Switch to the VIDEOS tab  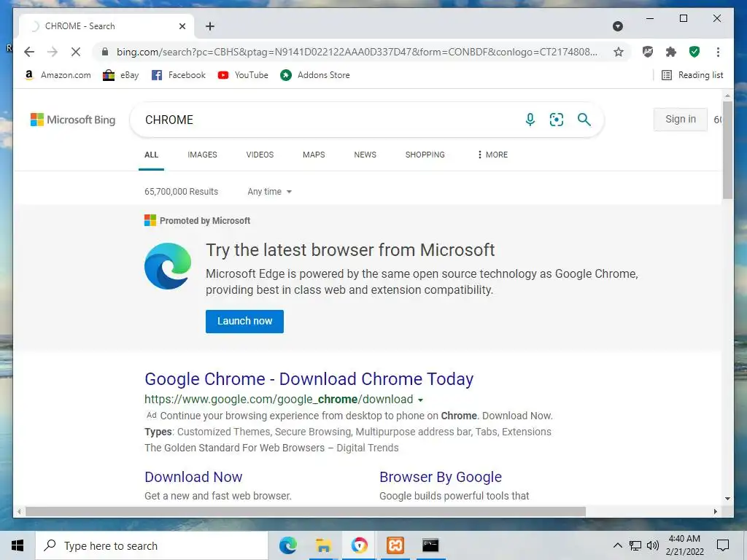(x=260, y=155)
